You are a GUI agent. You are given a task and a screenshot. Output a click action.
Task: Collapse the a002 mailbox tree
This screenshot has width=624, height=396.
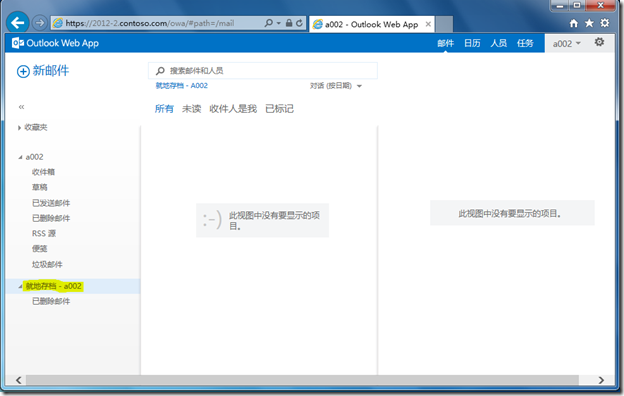pos(20,157)
